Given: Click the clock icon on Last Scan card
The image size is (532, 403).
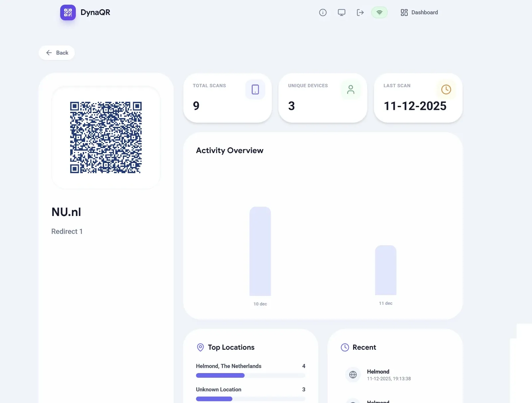Looking at the screenshot, I should coord(446,90).
